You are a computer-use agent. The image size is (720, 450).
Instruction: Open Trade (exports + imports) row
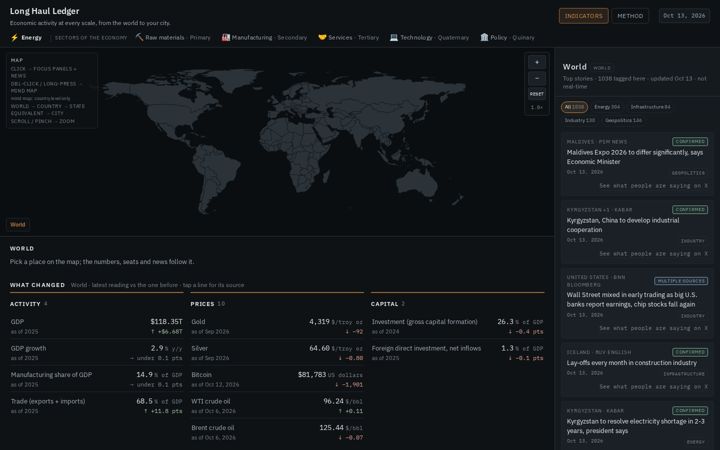(x=96, y=406)
